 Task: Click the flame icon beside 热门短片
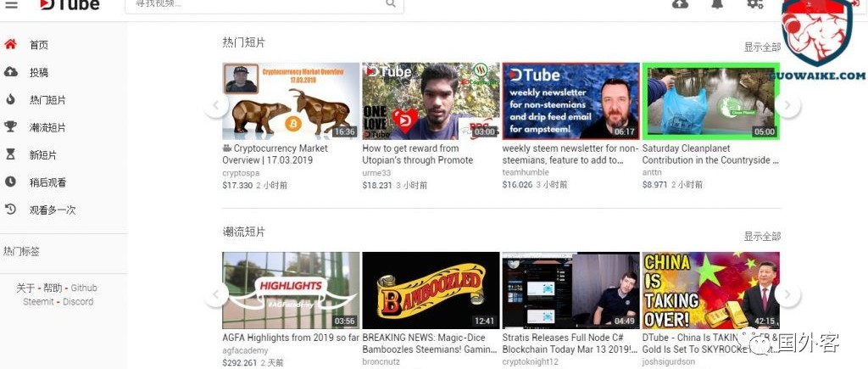point(10,100)
